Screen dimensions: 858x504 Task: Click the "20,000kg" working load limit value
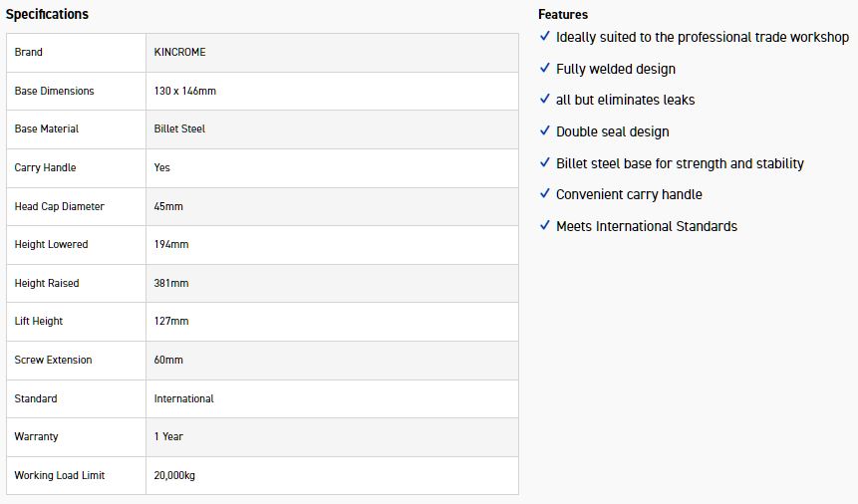coord(174,475)
